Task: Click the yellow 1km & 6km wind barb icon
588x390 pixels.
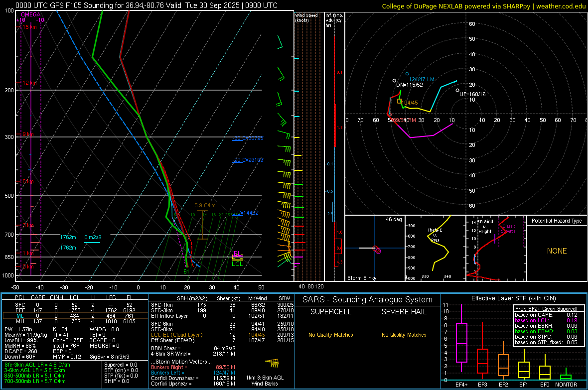Action: coord(272,363)
